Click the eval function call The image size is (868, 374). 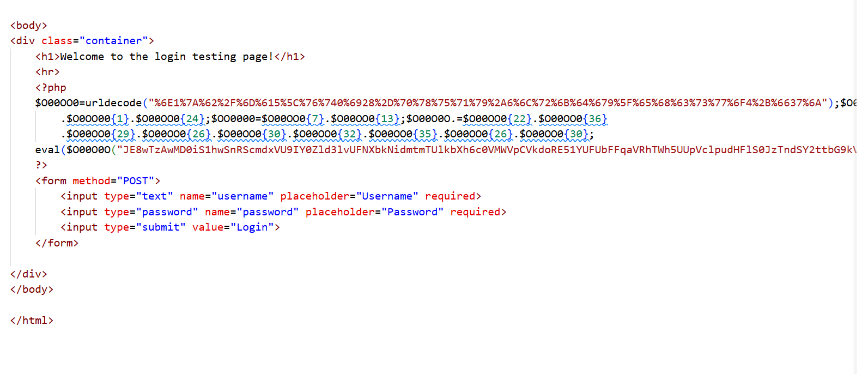tap(47, 150)
